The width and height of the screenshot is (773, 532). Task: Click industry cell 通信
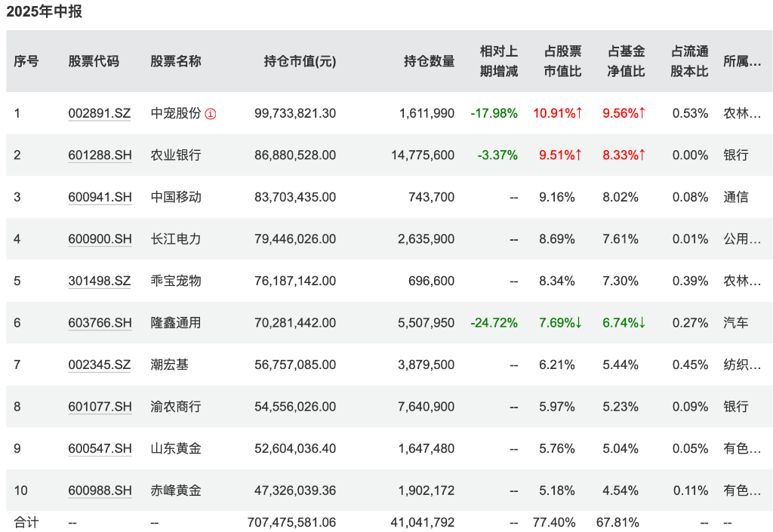click(x=736, y=197)
